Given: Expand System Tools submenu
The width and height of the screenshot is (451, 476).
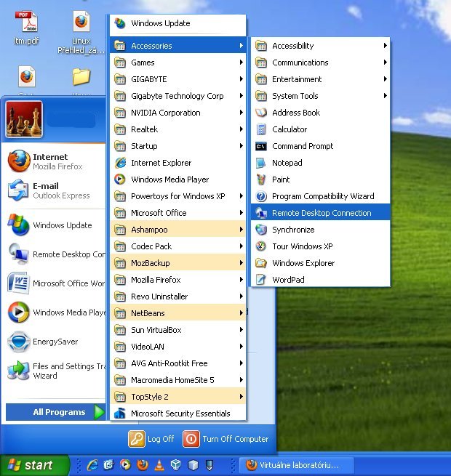Looking at the screenshot, I should [x=320, y=96].
